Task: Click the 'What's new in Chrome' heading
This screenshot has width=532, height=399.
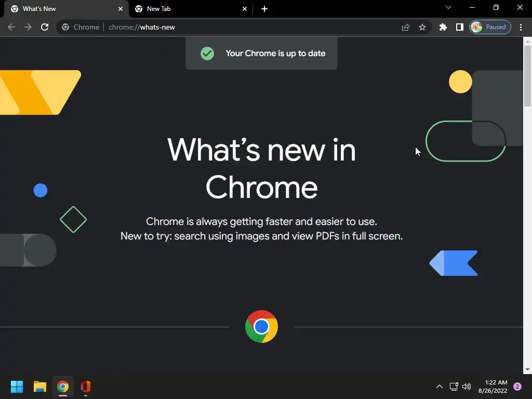Action: (261, 169)
